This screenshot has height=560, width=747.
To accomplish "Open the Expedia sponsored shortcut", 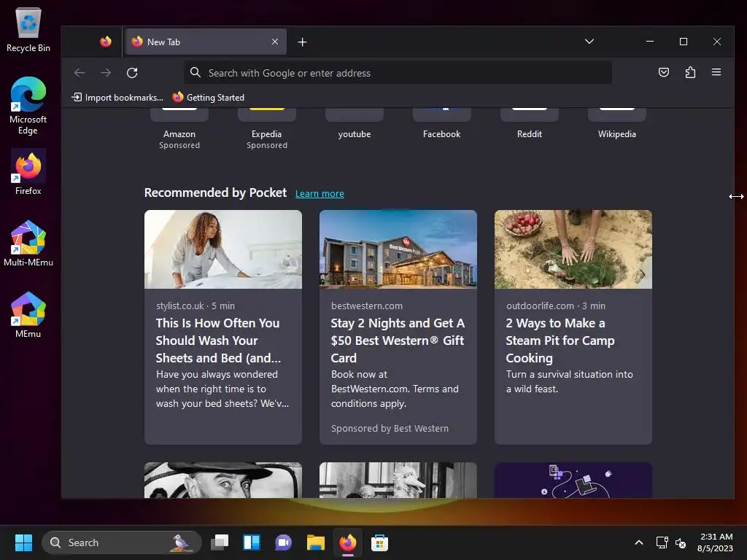I will click(267, 128).
